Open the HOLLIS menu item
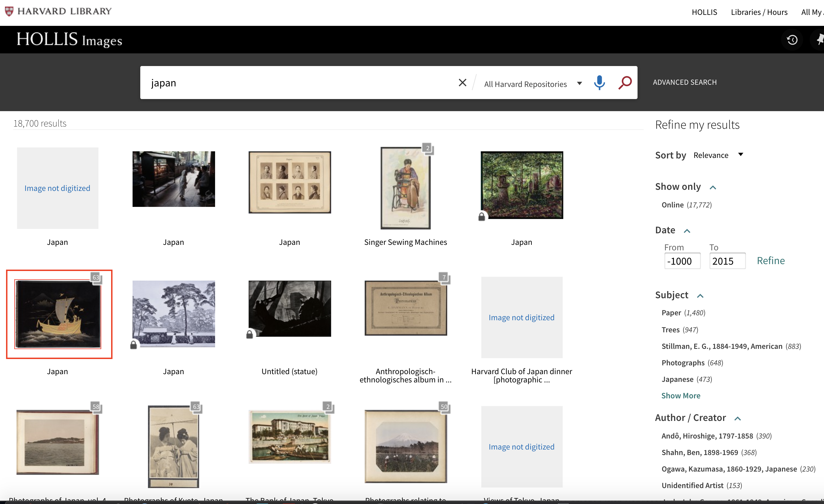 (704, 12)
